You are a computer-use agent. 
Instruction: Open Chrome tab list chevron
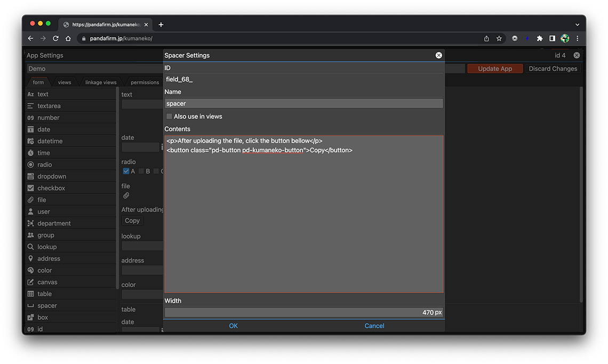pos(577,25)
